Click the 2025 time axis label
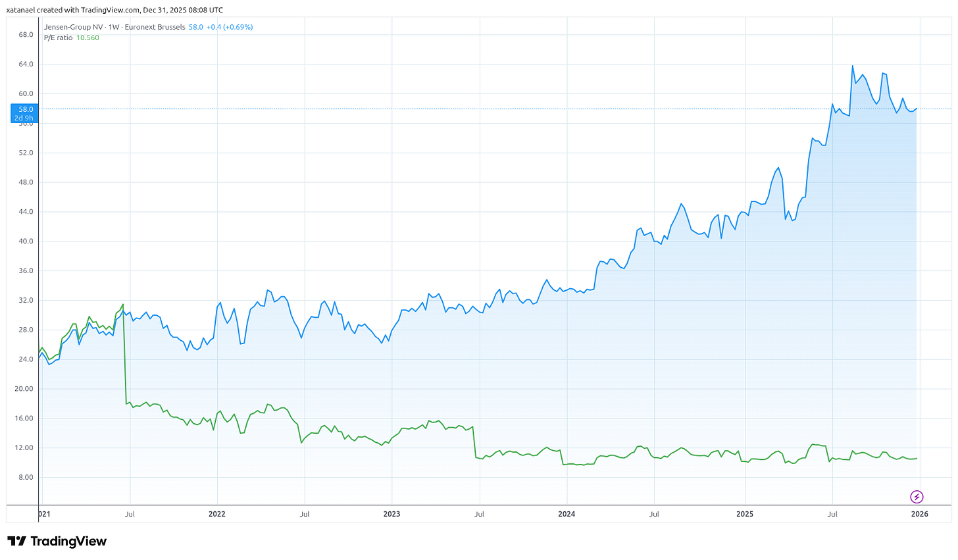The height and width of the screenshot is (560, 958). [745, 514]
